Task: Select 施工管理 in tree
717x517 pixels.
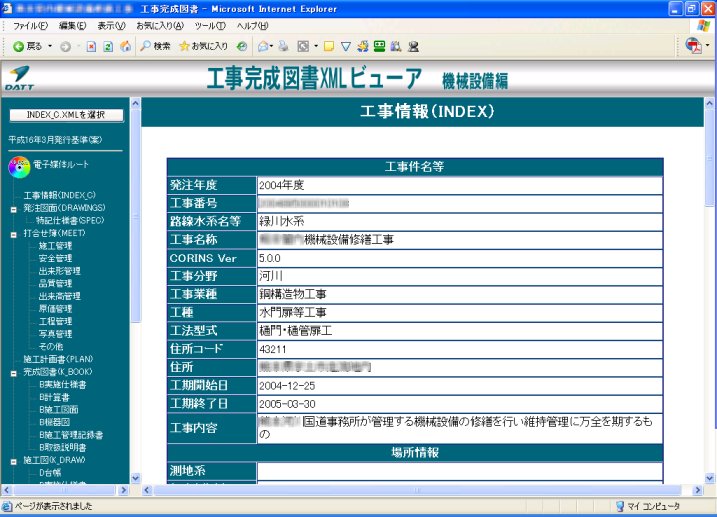Action: (55, 245)
